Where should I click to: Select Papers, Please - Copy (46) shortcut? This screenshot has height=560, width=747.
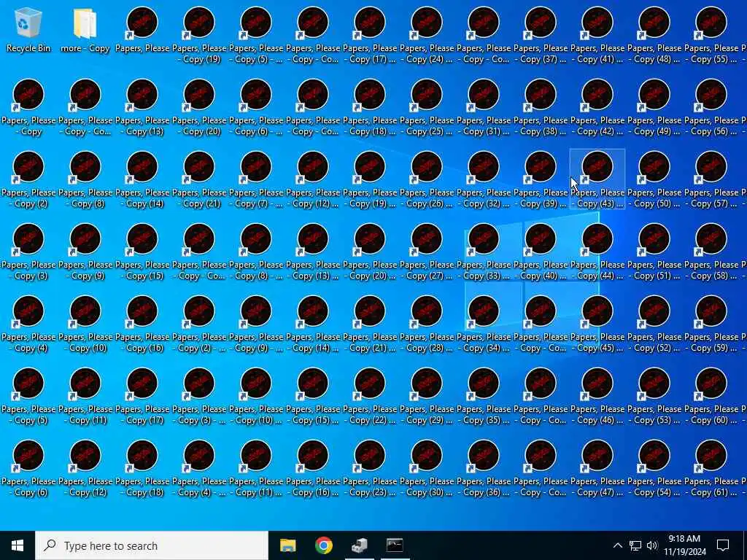click(597, 397)
